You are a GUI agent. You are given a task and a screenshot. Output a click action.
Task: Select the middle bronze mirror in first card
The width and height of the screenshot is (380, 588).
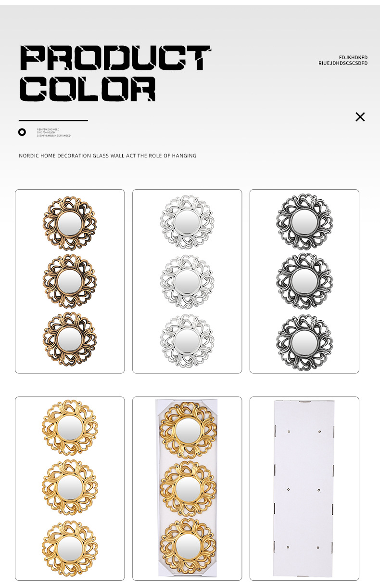70,282
